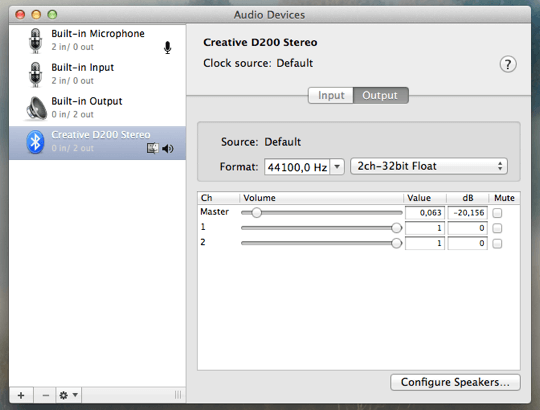Click channel 1 volume slider knob
This screenshot has width=540, height=410.
[x=397, y=228]
